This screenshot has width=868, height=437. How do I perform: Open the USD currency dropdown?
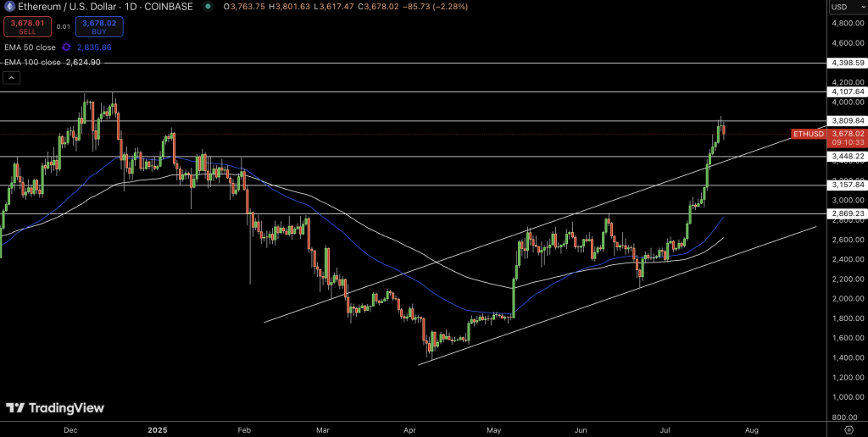coord(846,7)
